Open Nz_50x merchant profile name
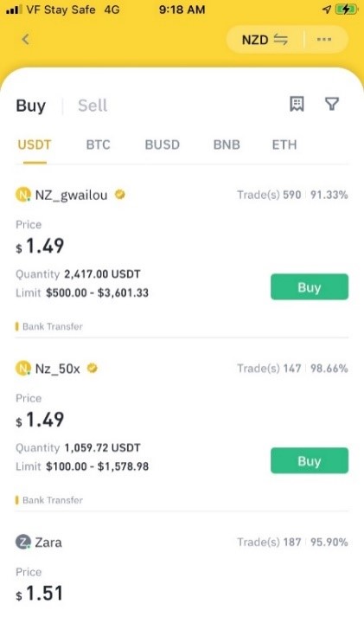 pos(58,369)
